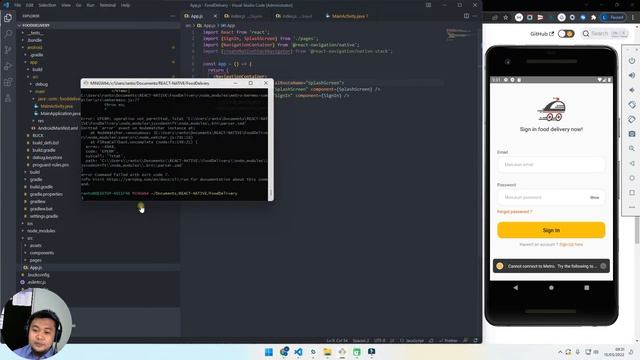The image size is (640, 360).
Task: Click the emulator camera screenshot icon
Action: coord(632,134)
